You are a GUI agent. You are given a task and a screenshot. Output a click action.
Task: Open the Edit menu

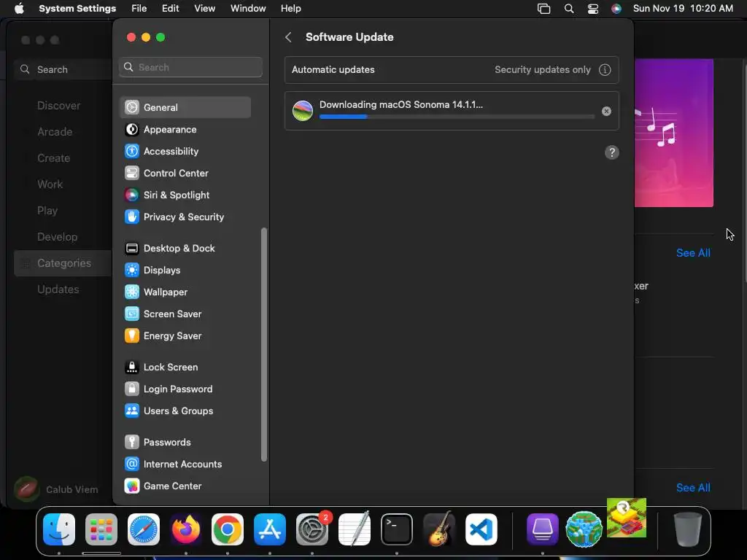(170, 9)
